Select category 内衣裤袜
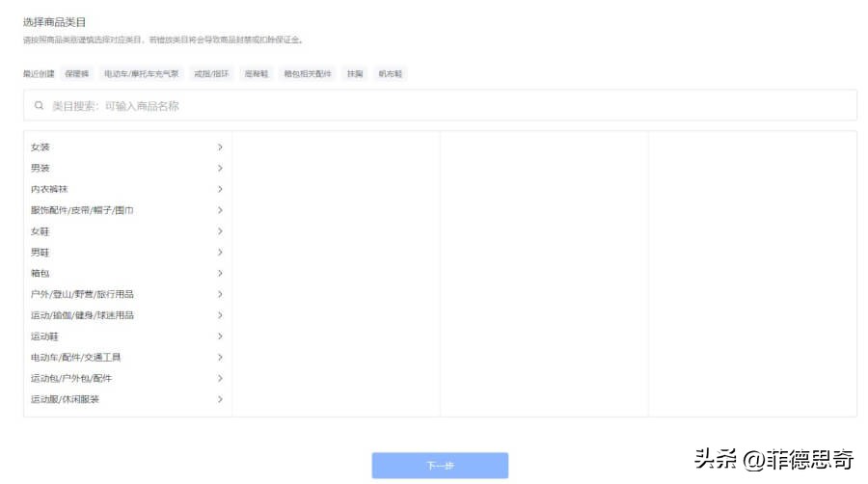Screen dimensions: 868x484 pos(127,189)
